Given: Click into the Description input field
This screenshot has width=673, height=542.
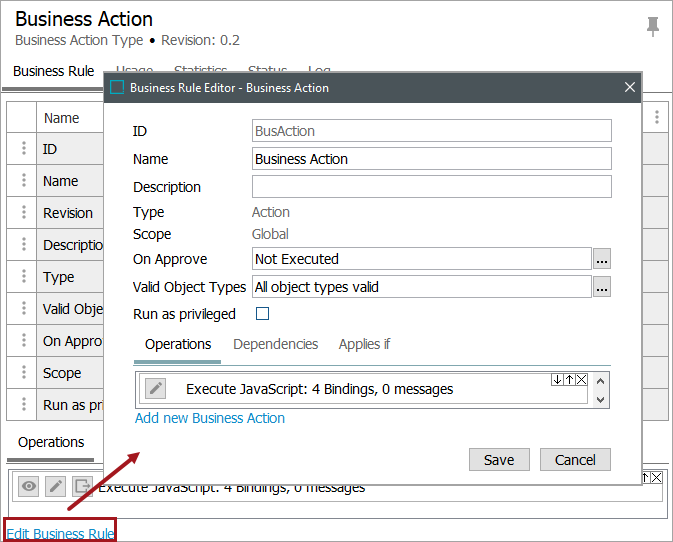Looking at the screenshot, I should tap(431, 187).
